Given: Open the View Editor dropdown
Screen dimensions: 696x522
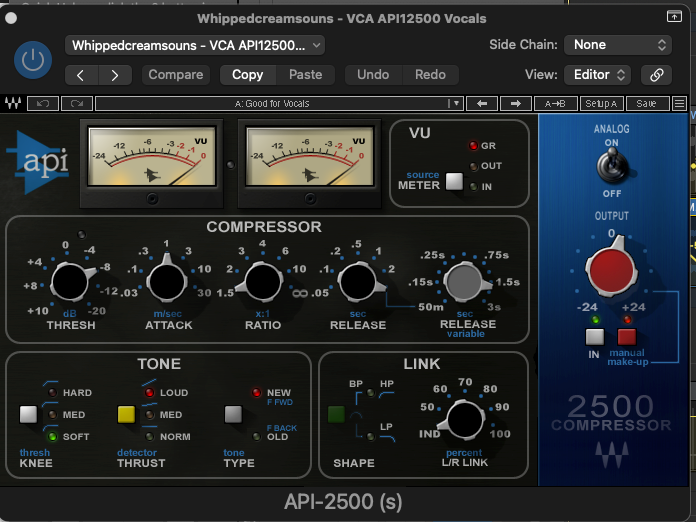Looking at the screenshot, I should [599, 75].
